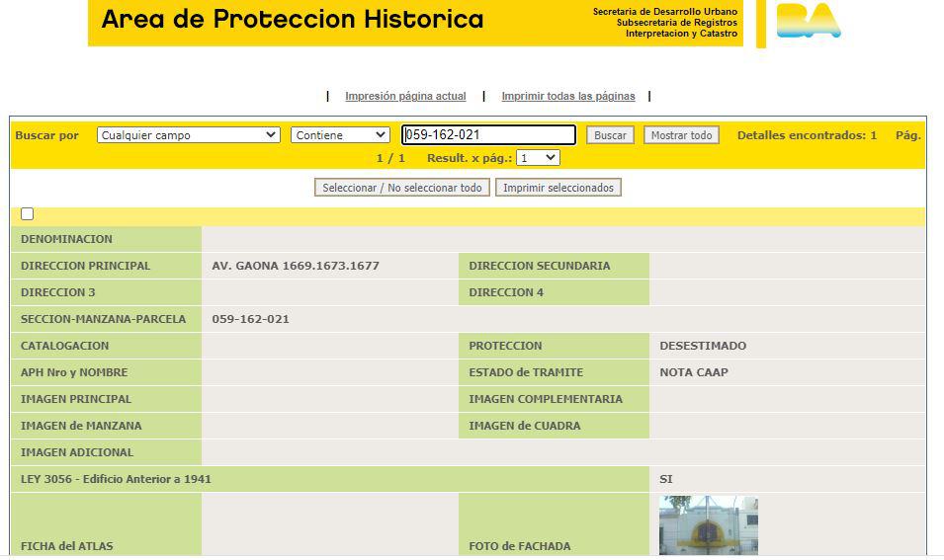944x560 pixels.
Task: Open the 'Cualquier campo' search field dropdown
Action: (189, 134)
